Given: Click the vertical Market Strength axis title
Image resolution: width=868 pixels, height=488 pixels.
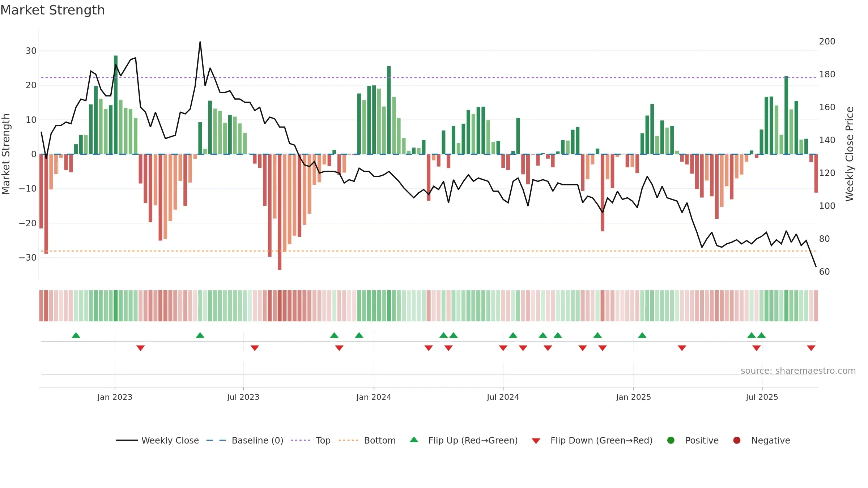Looking at the screenshot, I should pos(6,154).
